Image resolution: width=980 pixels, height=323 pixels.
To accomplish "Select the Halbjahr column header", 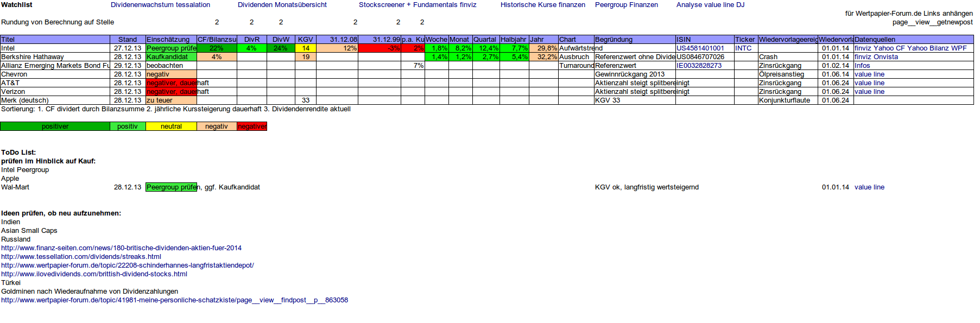I will coord(514,40).
